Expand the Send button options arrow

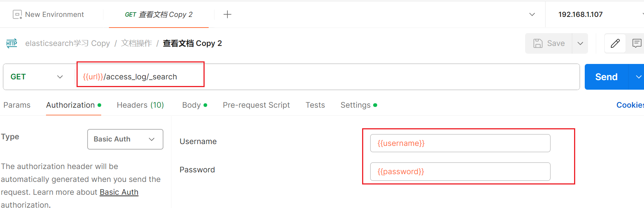click(x=638, y=77)
